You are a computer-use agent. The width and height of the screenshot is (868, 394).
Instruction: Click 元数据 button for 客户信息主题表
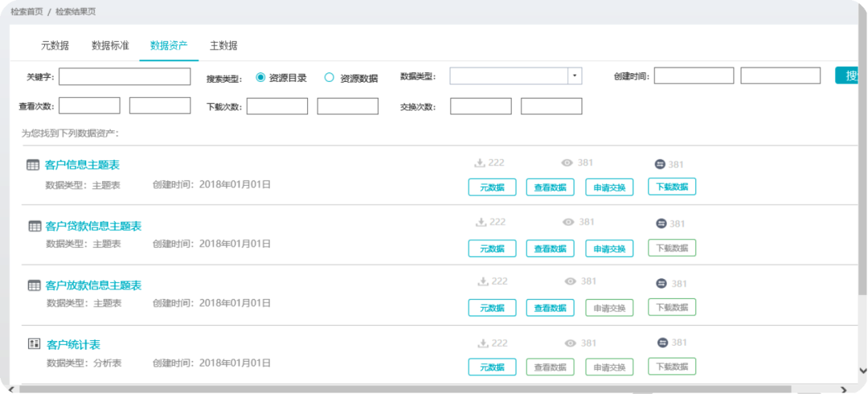tap(492, 187)
